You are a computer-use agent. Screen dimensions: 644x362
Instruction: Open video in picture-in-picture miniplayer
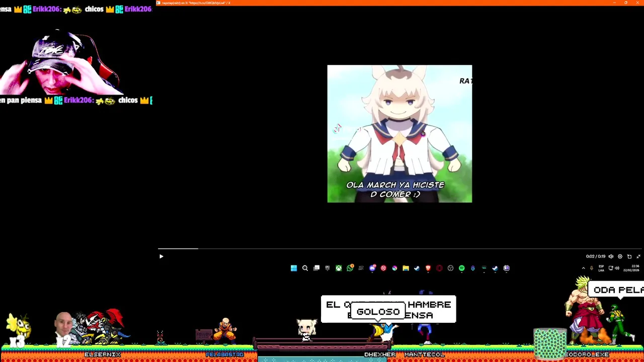coord(629,256)
